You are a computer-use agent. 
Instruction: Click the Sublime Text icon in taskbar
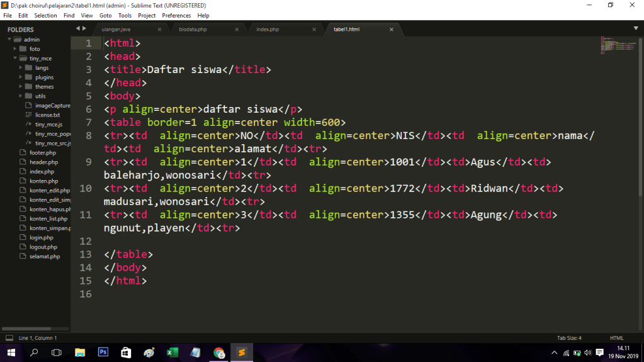[x=241, y=353]
